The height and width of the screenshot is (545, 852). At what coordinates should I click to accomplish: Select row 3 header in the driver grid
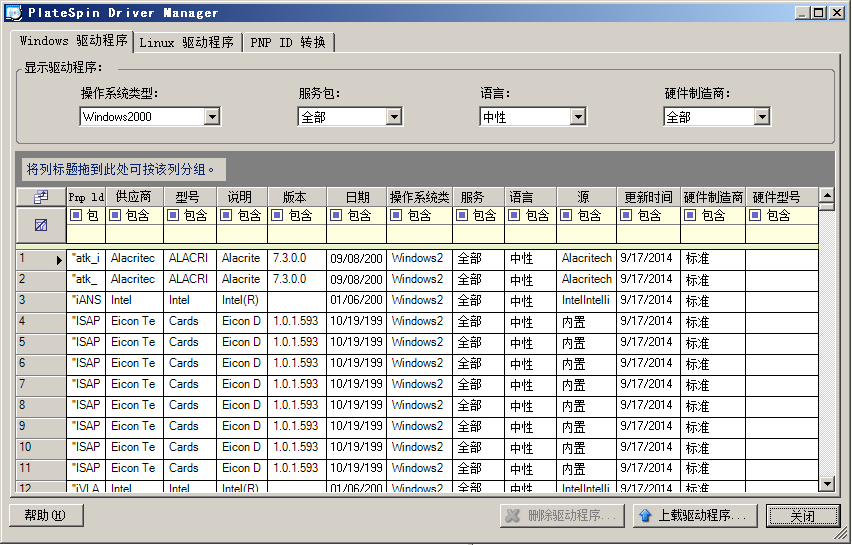pos(40,300)
